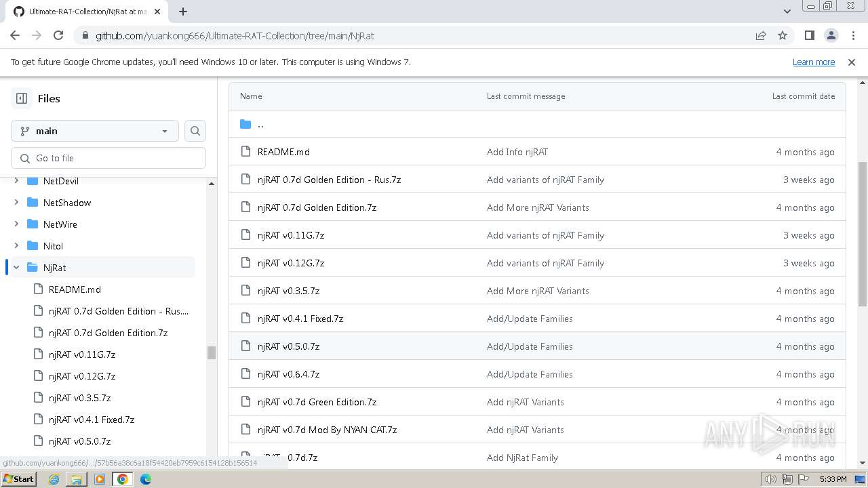The height and width of the screenshot is (488, 868).
Task: Select the Nitol folder in the tree
Action: (x=53, y=246)
